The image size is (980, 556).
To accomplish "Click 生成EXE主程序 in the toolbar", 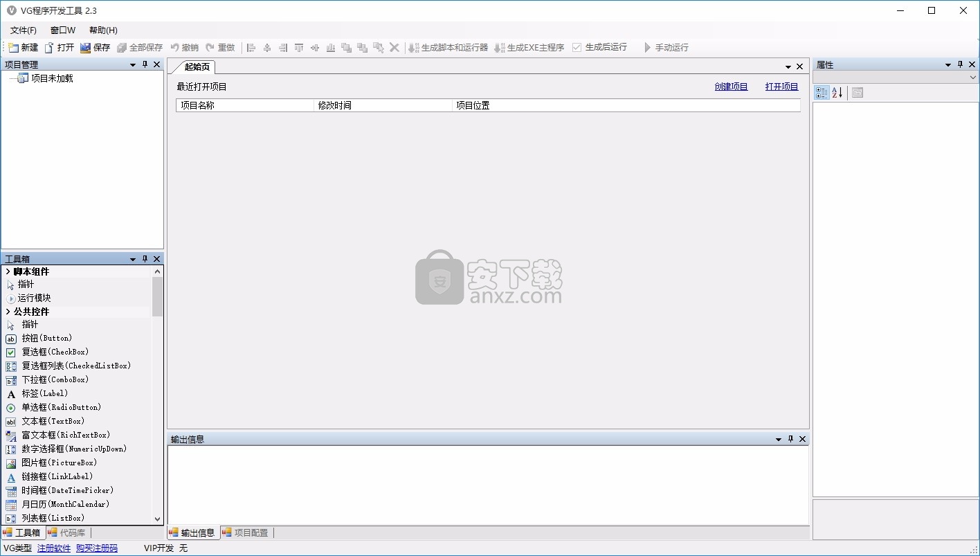I will coord(529,48).
